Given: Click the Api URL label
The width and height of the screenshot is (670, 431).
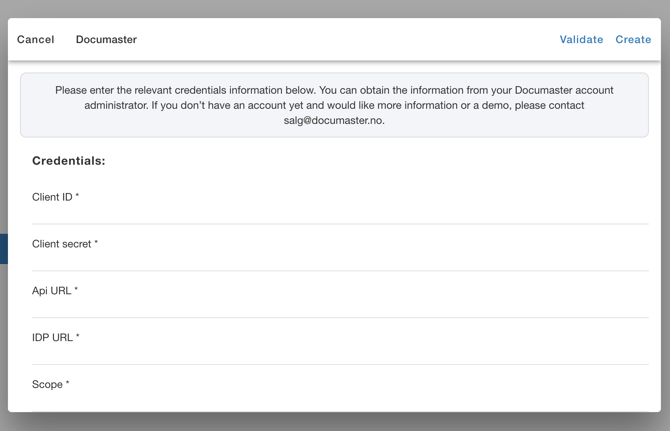Looking at the screenshot, I should 51,291.
